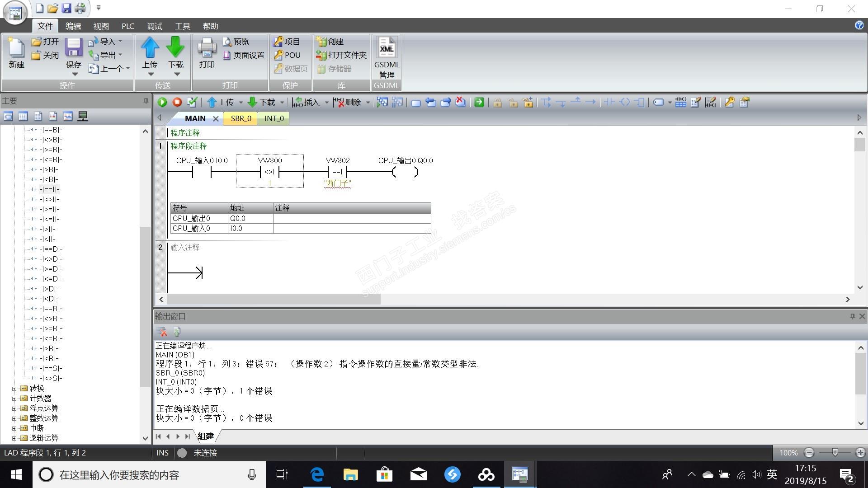Click the print icon in ribbon
The image size is (868, 488).
[x=207, y=47]
